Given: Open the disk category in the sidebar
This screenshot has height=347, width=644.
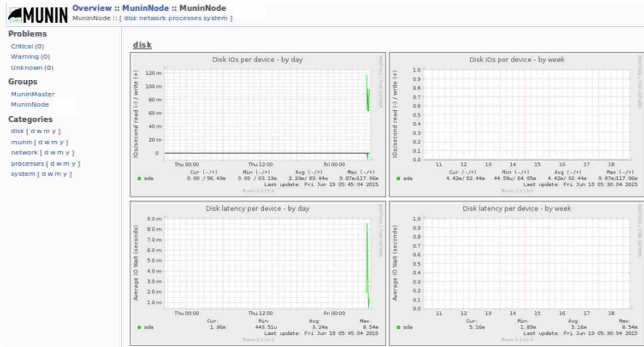Looking at the screenshot, I should (17, 131).
